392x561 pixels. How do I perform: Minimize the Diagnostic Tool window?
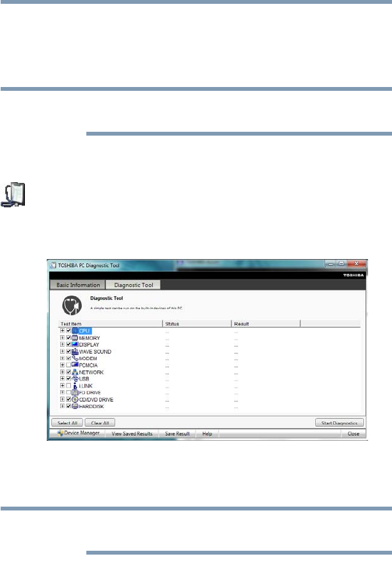331,264
